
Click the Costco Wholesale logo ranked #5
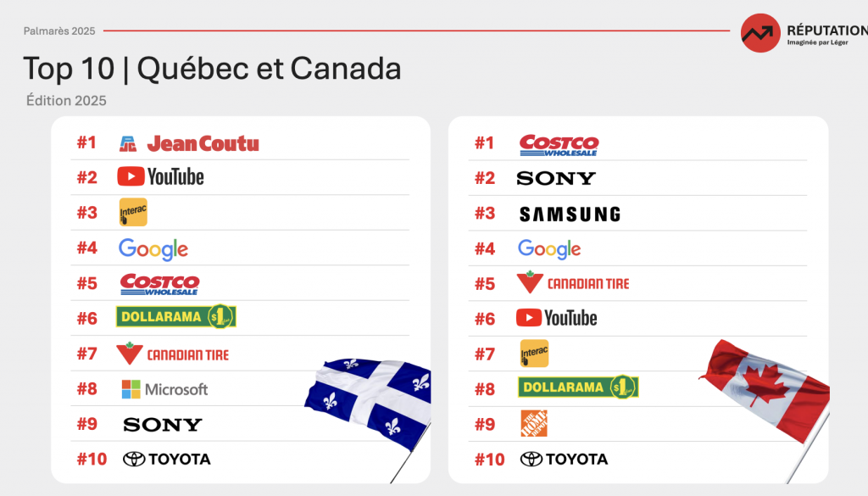159,283
